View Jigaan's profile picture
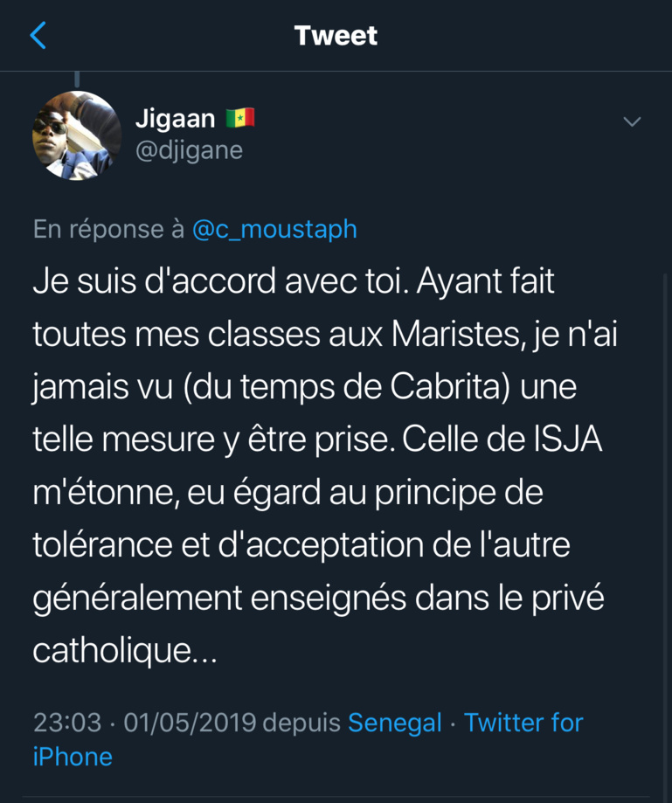672x803 pixels. point(77,134)
